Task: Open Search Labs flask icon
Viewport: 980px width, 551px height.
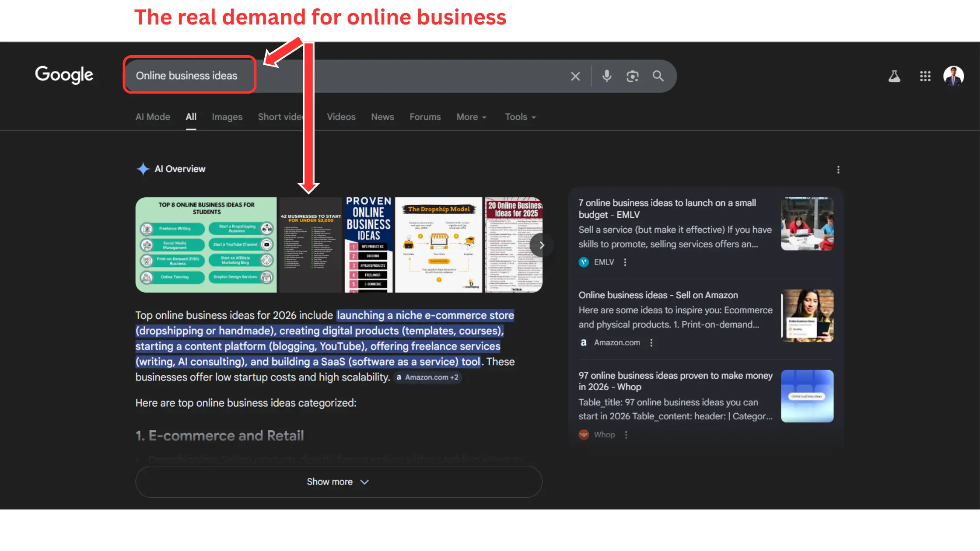Action: [894, 77]
